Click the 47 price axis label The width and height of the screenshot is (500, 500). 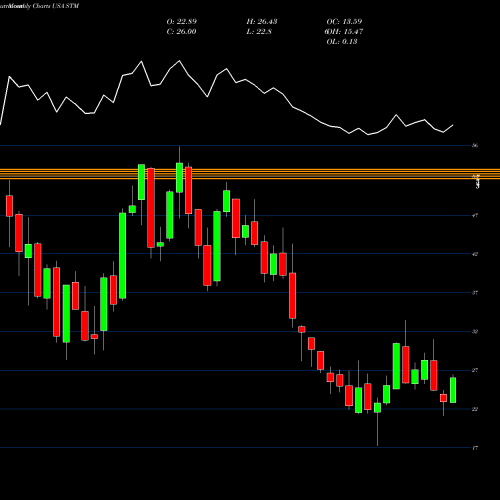click(x=475, y=215)
